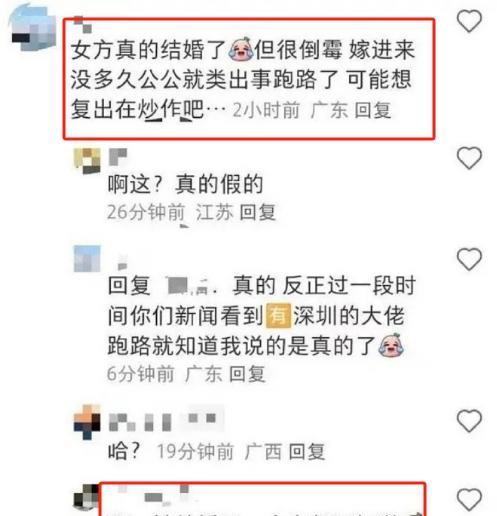Open dark avatar of the bottom commenter
The image size is (497, 516).
pos(86,497)
